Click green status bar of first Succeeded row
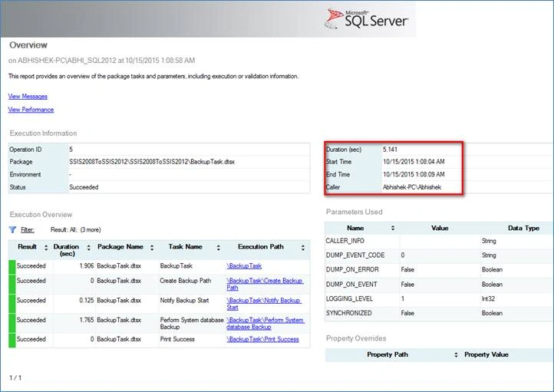This screenshot has height=392, width=554. 12,267
